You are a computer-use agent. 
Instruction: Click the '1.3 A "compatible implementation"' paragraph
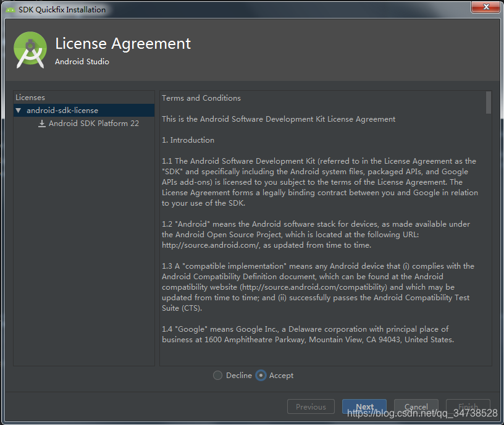pyautogui.click(x=318, y=287)
